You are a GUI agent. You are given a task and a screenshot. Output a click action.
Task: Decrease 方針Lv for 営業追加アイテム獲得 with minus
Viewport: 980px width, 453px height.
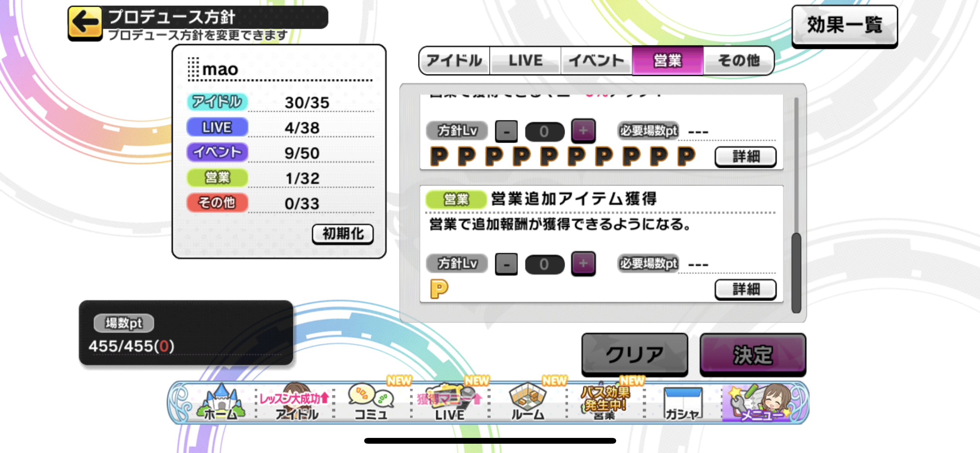[506, 264]
